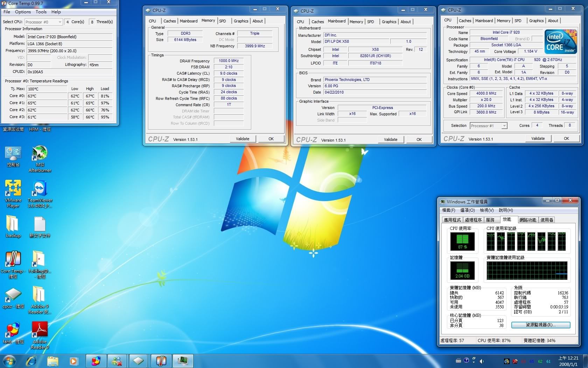
Task: Switch to the Core Temp taskbar button
Action: 161,361
